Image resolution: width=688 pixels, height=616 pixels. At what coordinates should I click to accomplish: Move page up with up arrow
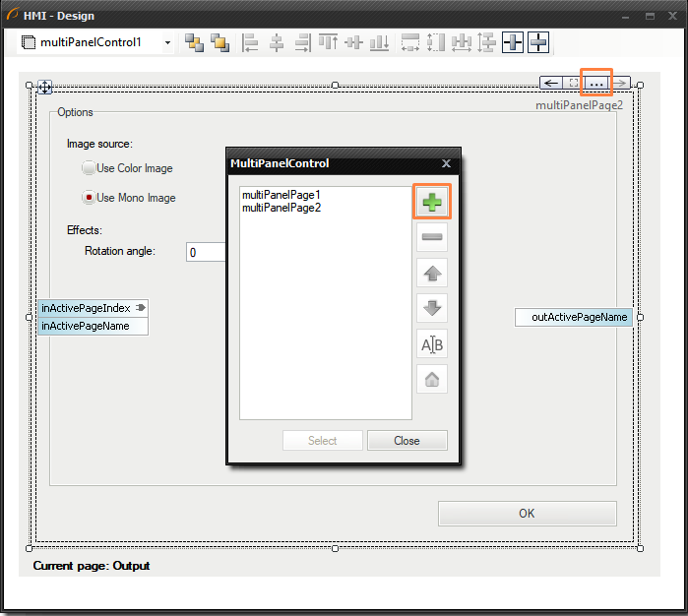pos(432,273)
